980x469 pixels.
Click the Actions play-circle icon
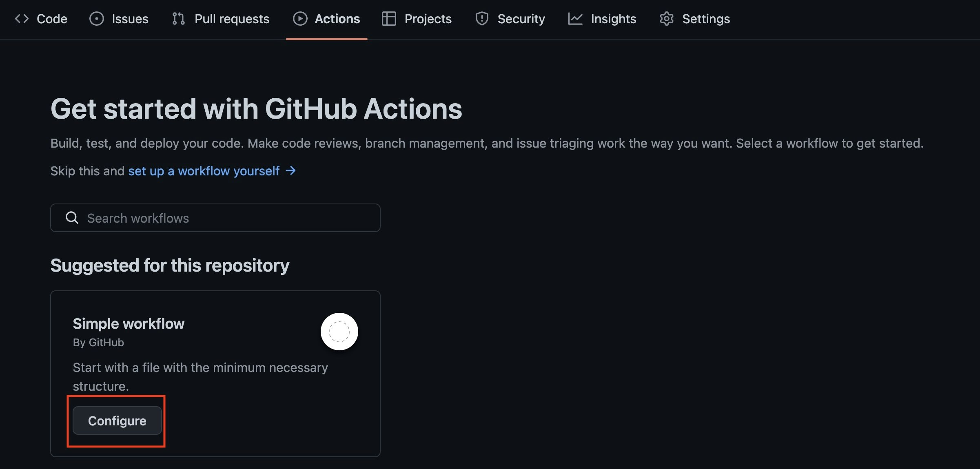[300, 19]
